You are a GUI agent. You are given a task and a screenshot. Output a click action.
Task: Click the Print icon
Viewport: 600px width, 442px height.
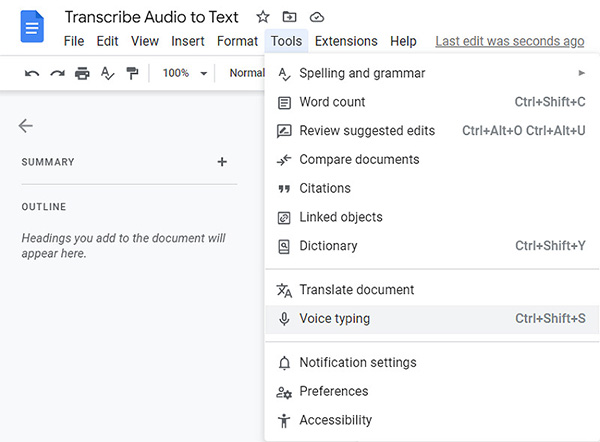pyautogui.click(x=82, y=73)
